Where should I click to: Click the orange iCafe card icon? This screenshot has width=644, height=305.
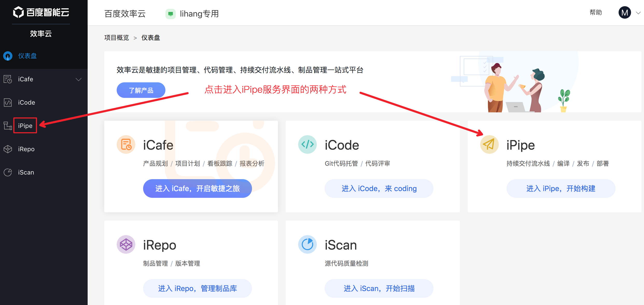coord(126,144)
